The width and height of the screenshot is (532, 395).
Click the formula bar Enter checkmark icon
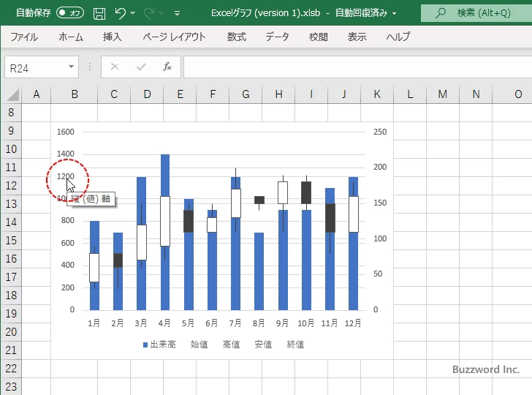tap(141, 67)
